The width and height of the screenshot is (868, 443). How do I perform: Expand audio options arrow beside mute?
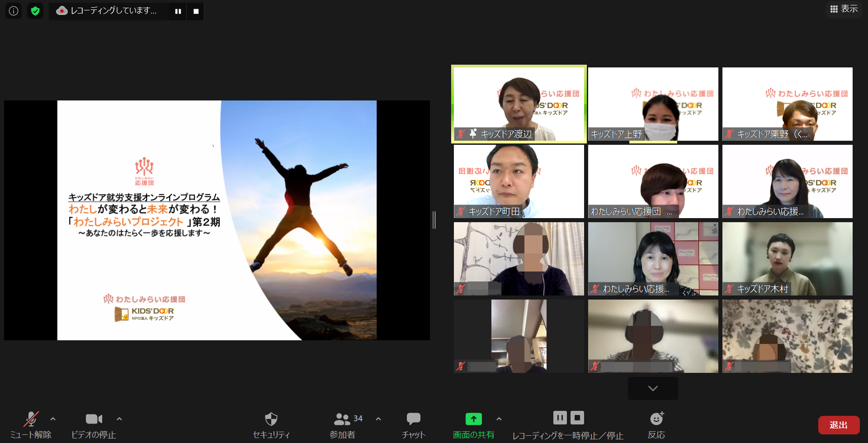pos(53,419)
